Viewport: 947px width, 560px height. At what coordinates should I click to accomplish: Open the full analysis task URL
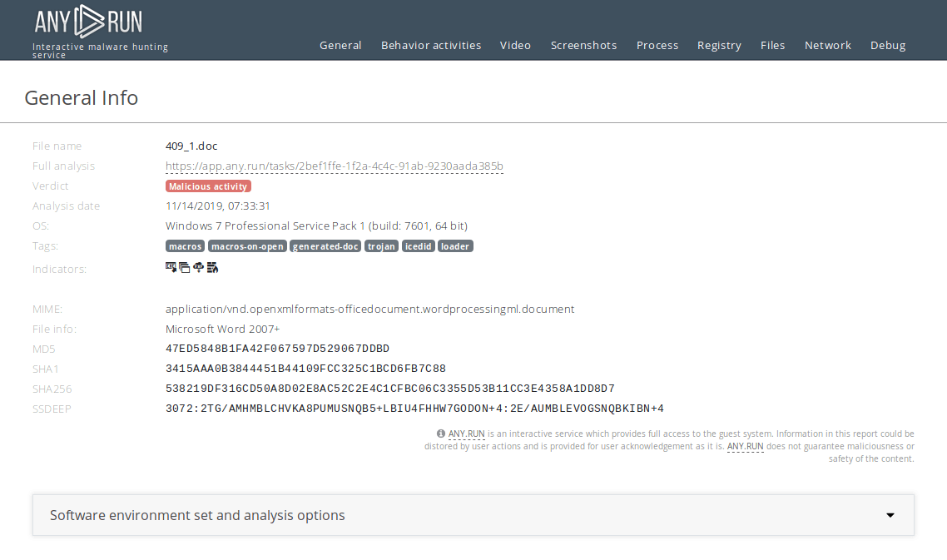coord(334,166)
